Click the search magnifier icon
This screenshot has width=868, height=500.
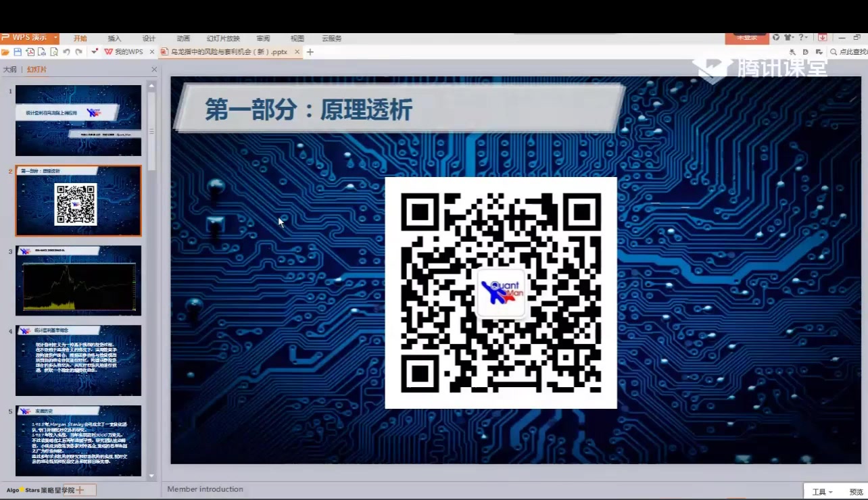[834, 52]
